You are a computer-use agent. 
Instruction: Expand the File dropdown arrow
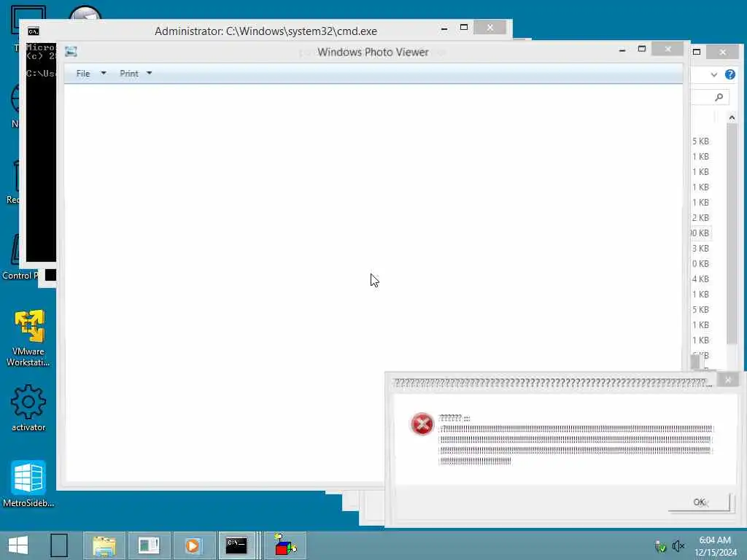click(x=104, y=74)
